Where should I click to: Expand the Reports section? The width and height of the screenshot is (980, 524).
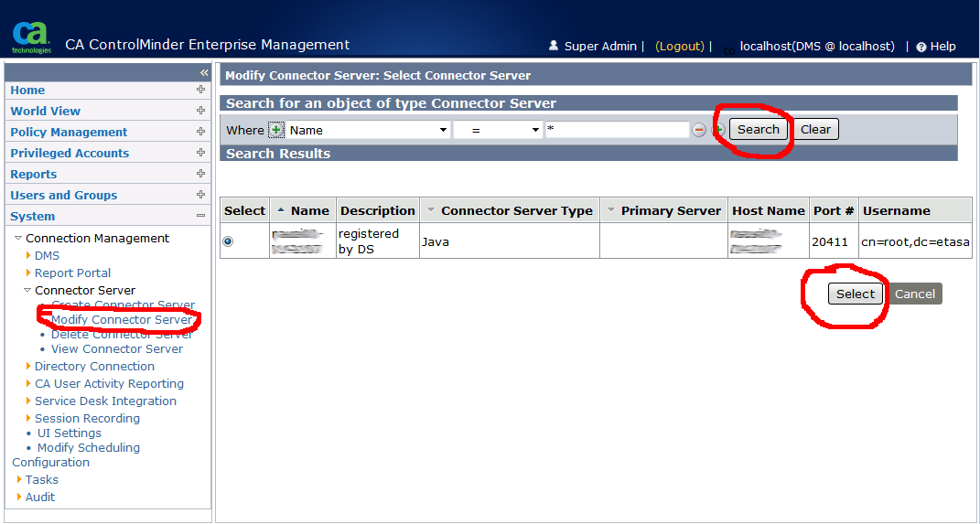(x=200, y=173)
